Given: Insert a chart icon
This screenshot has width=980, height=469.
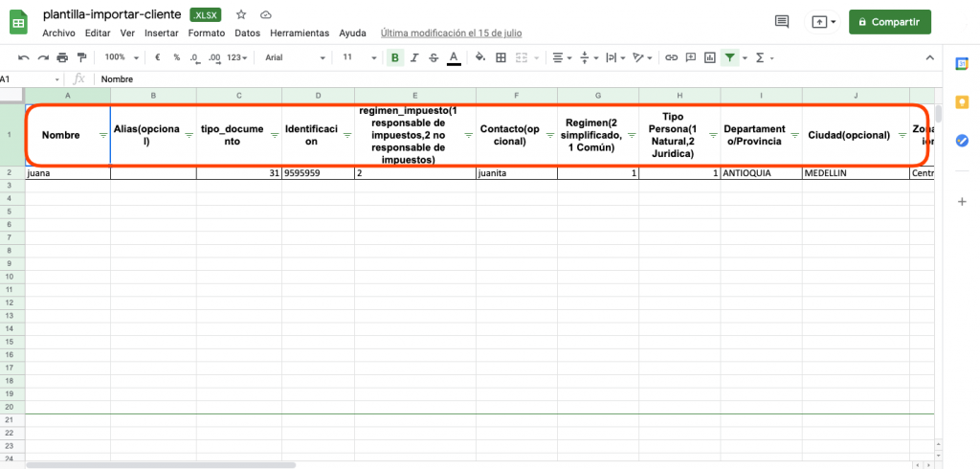Looking at the screenshot, I should pyautogui.click(x=709, y=57).
